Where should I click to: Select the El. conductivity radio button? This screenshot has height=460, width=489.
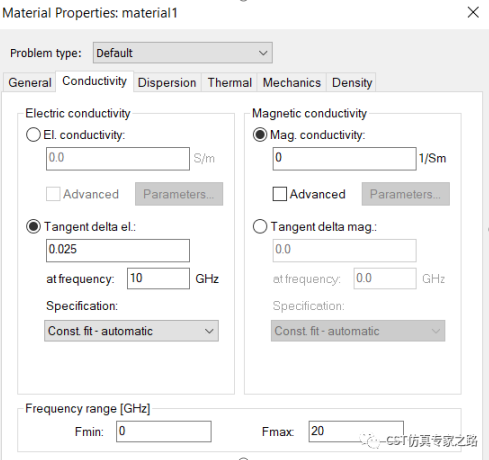coord(33,135)
